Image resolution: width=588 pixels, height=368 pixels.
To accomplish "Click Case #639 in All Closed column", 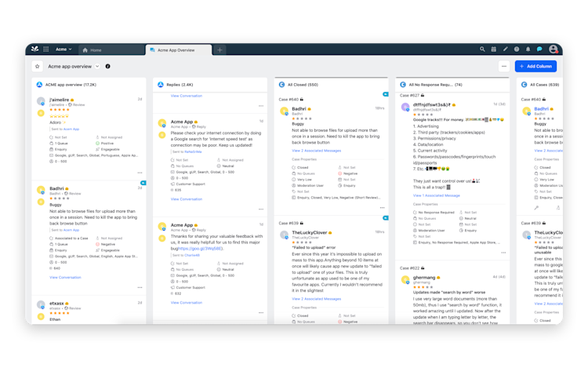I will click(x=289, y=223).
